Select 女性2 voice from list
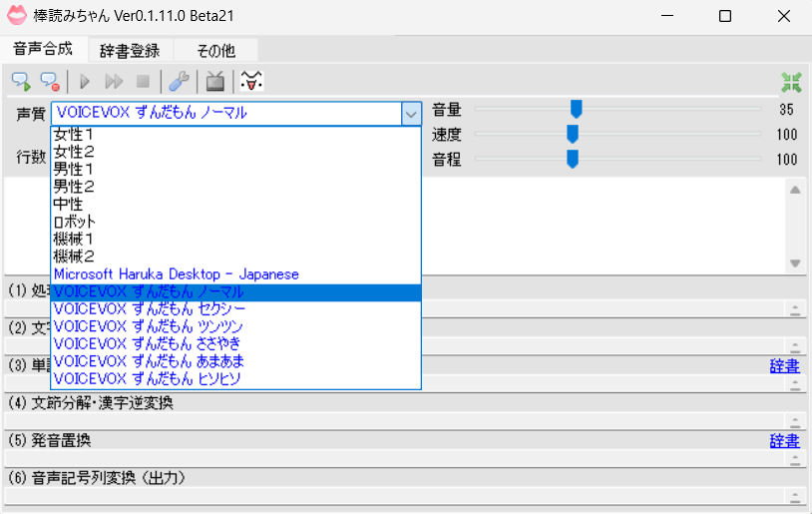Screen dimensions: 812x514 pyautogui.click(x=235, y=152)
